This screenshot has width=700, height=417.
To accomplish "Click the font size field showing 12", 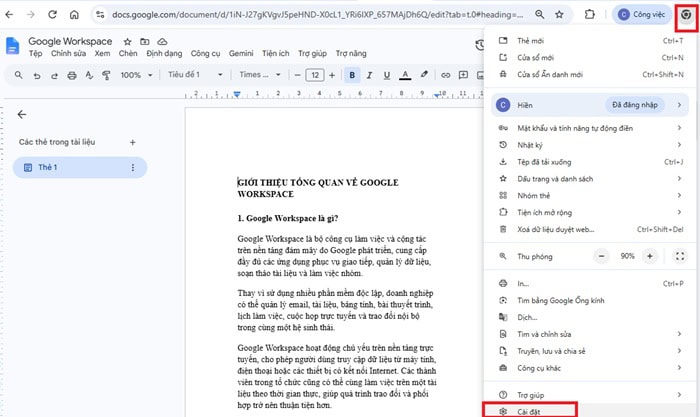I will point(315,75).
